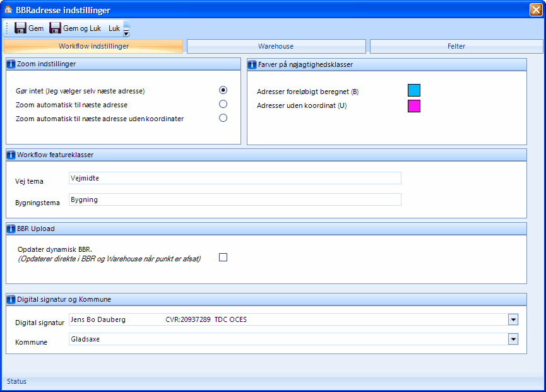Click label Adresser foreløbigt beregnet (B)
Image resolution: width=546 pixels, height=392 pixels.
point(308,92)
